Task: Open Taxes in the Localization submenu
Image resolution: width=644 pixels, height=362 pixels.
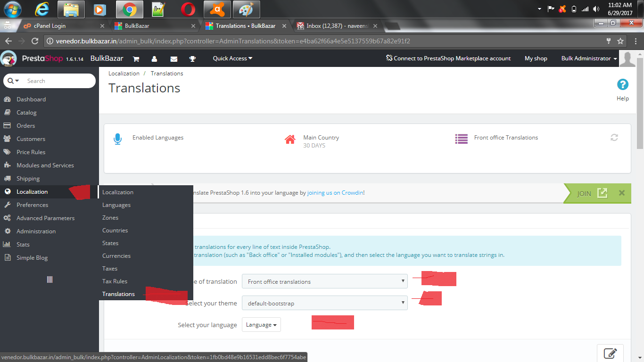Action: tap(110, 269)
